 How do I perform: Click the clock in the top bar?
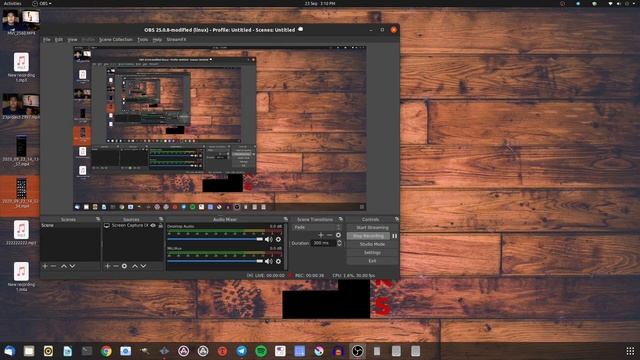pyautogui.click(x=320, y=3)
